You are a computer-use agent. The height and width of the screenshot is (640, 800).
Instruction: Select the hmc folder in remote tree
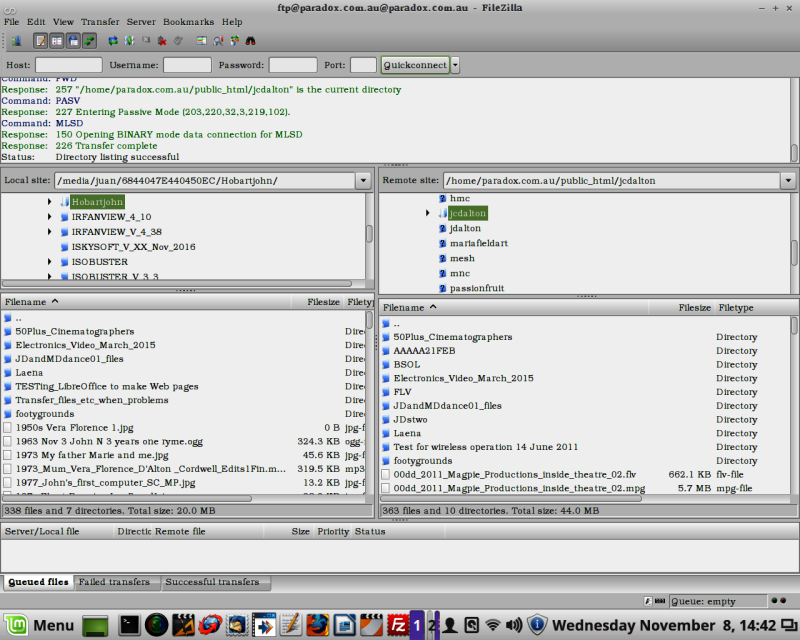coord(460,199)
